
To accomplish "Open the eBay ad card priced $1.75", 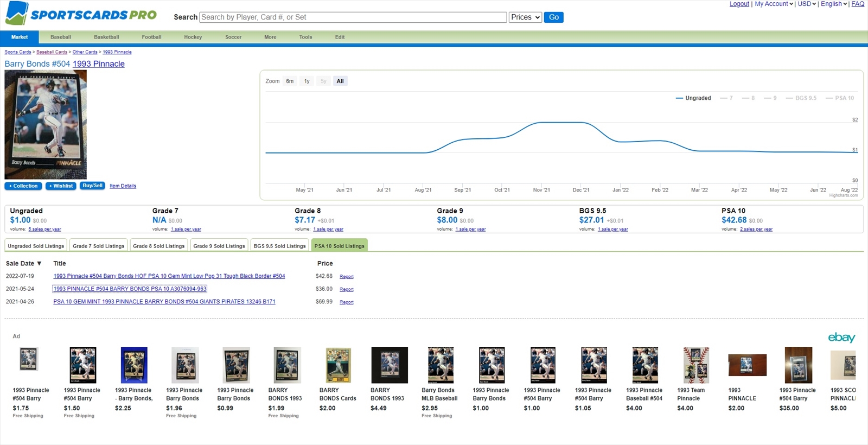I will tap(31, 382).
